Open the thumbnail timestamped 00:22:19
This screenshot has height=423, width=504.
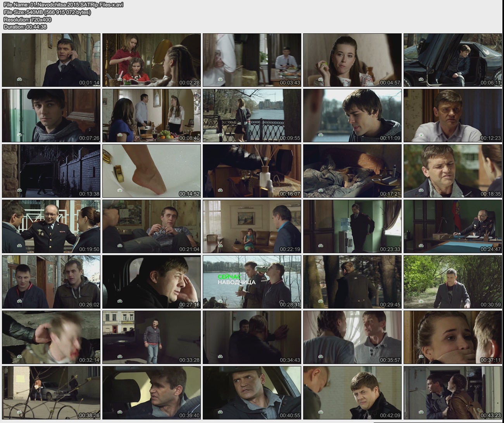(252, 226)
